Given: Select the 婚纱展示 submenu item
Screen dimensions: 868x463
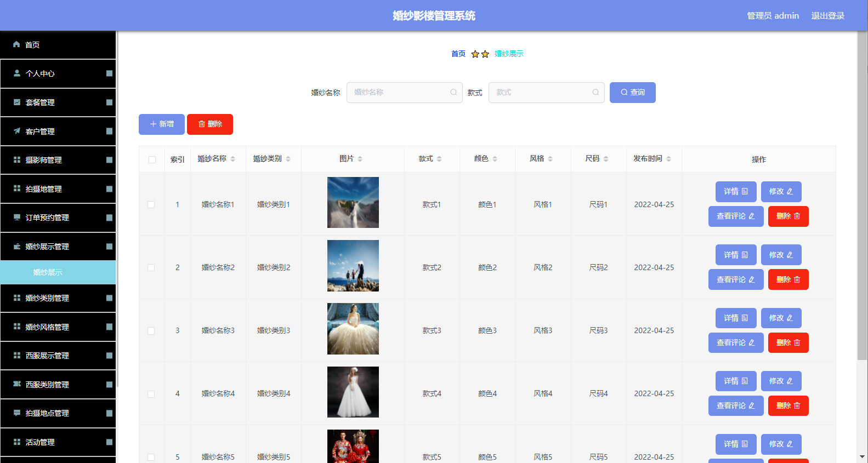Looking at the screenshot, I should 58,272.
